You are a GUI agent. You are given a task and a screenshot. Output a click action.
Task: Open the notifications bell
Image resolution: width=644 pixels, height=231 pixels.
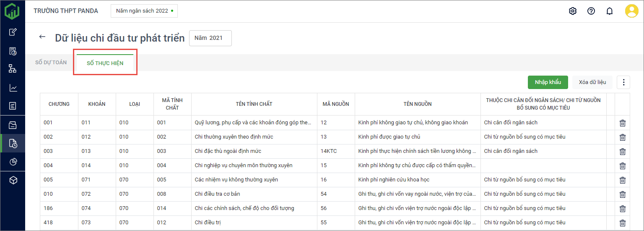[x=610, y=11]
